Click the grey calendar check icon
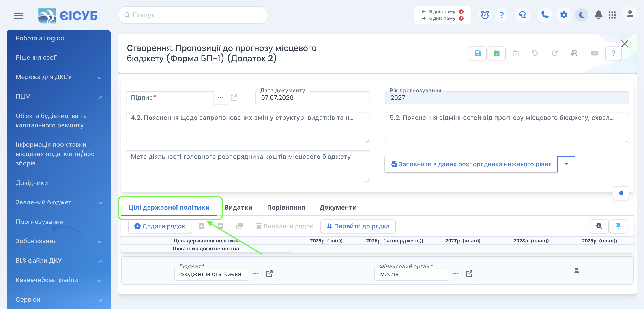Screen dimensions: 644x309 click(515, 53)
